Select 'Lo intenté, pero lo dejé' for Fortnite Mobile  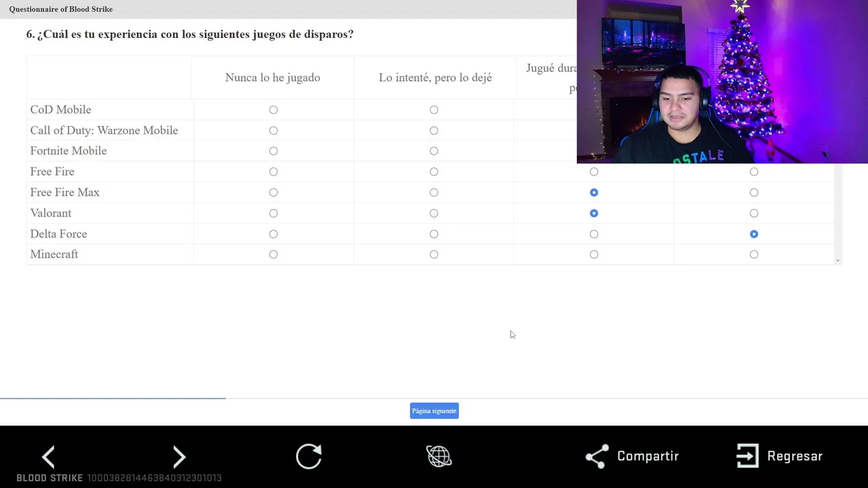[434, 151]
